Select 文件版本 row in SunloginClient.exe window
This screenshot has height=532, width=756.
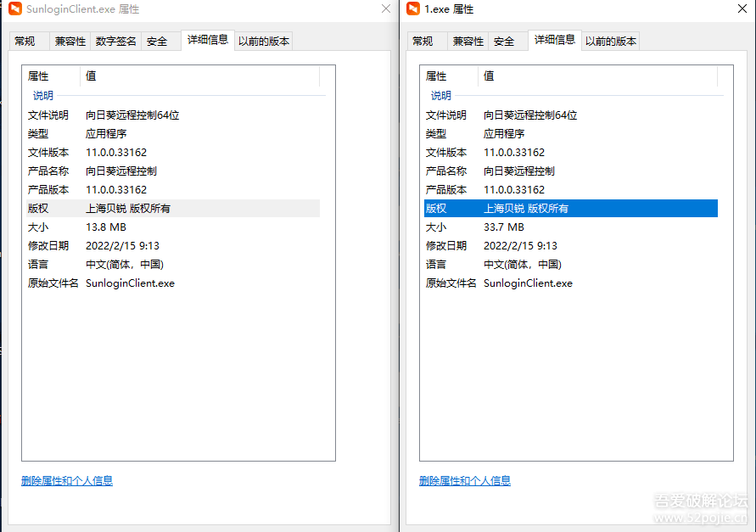pyautogui.click(x=173, y=153)
